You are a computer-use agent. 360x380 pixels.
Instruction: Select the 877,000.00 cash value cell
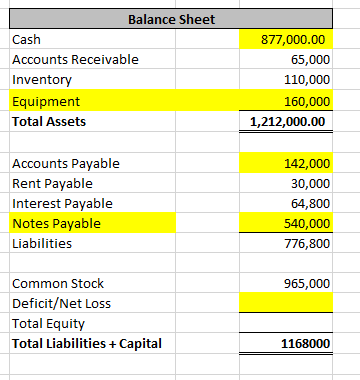(286, 39)
